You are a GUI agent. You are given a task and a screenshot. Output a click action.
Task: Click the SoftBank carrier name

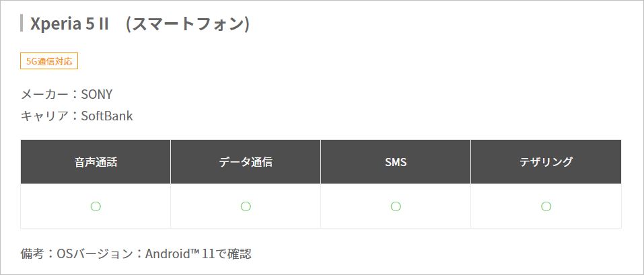click(107, 116)
